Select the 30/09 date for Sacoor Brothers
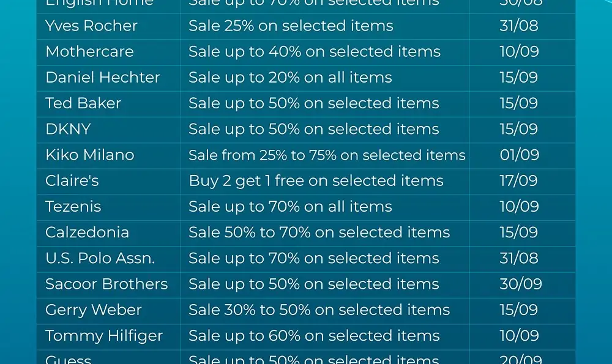 [x=520, y=284]
